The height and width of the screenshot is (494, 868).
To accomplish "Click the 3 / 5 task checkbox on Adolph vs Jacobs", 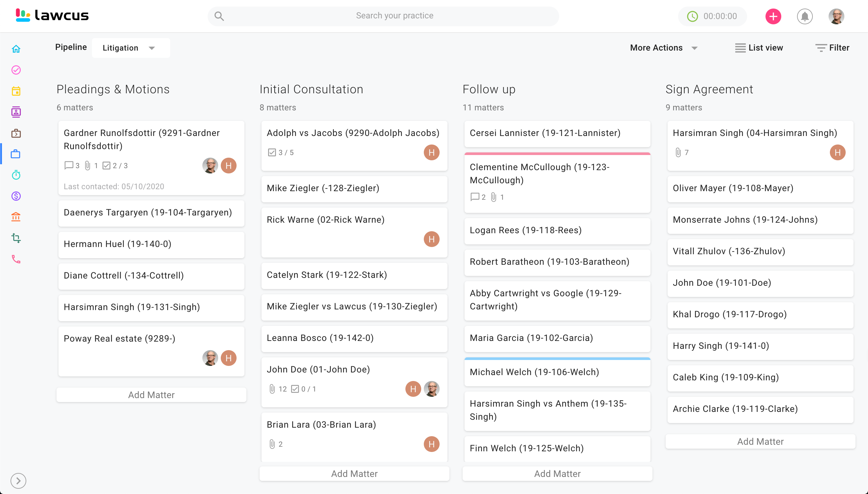I will (x=272, y=152).
